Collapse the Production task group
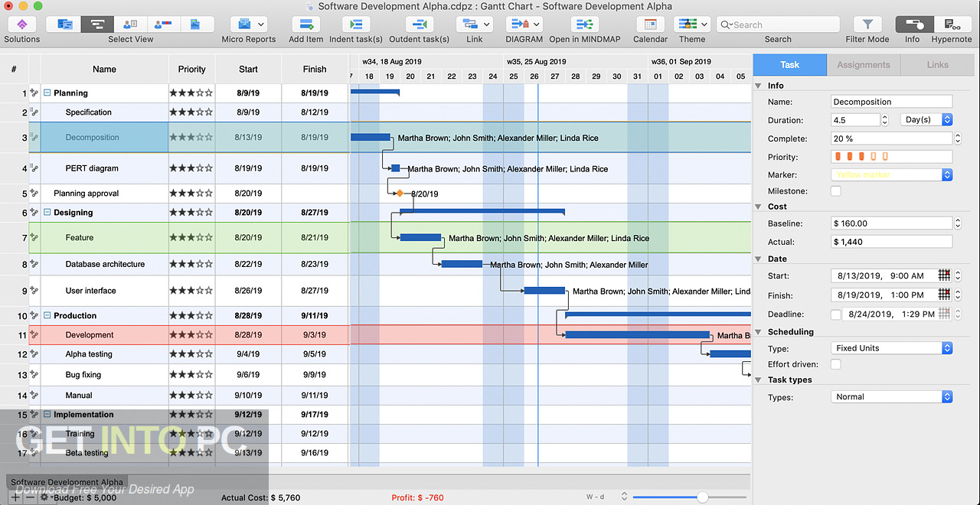The image size is (980, 505). tap(47, 316)
